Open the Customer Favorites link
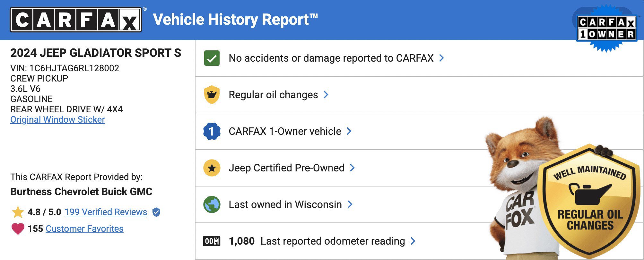Screen dimensions: 644x260 click(x=84, y=229)
